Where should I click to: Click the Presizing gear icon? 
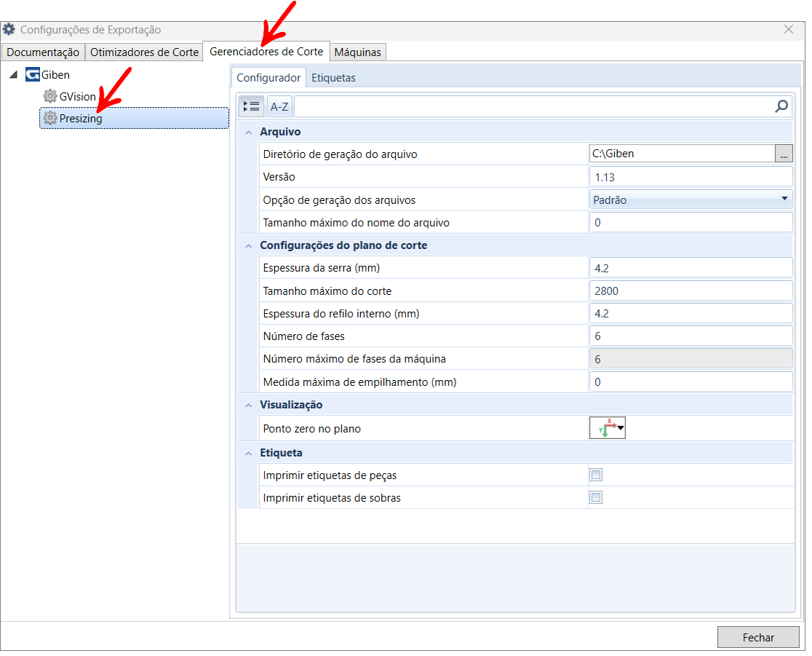(x=50, y=118)
